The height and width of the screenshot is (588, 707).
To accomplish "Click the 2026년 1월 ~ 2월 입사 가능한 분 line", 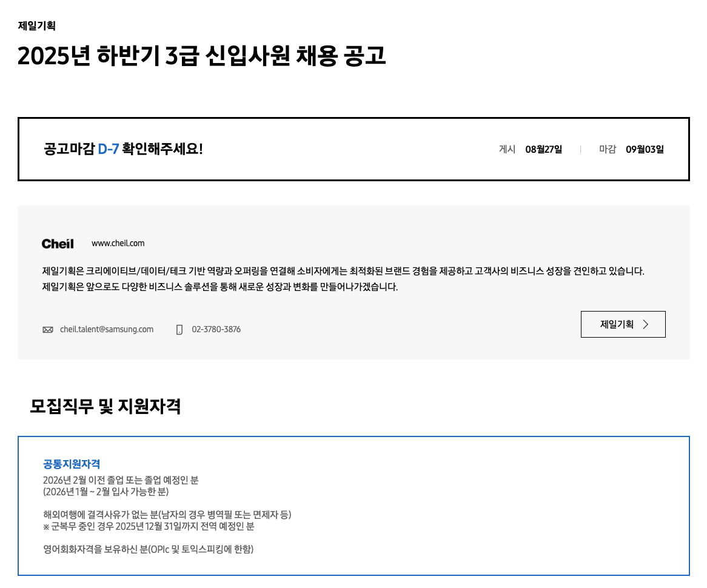I will (x=106, y=492).
